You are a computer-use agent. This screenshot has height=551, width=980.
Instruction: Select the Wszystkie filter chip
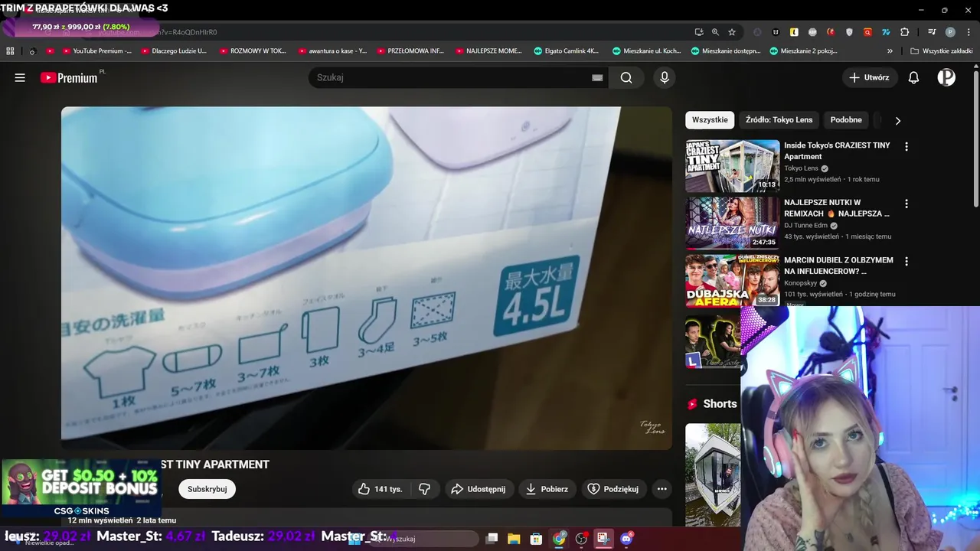[710, 120]
